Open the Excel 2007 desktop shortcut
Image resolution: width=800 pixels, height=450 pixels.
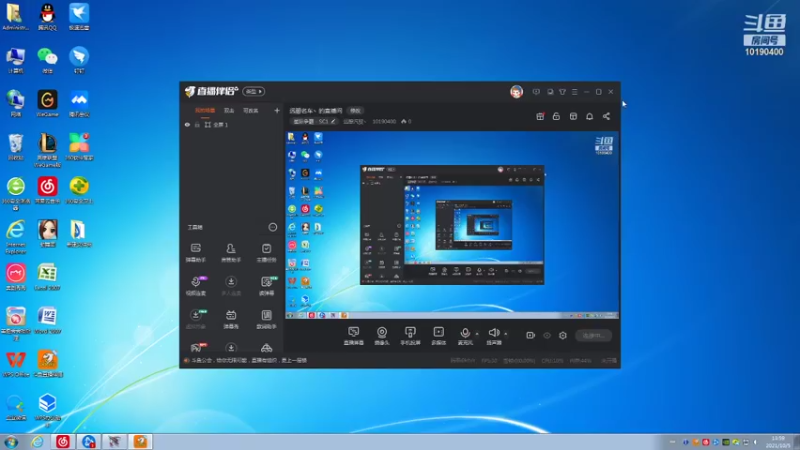47,277
